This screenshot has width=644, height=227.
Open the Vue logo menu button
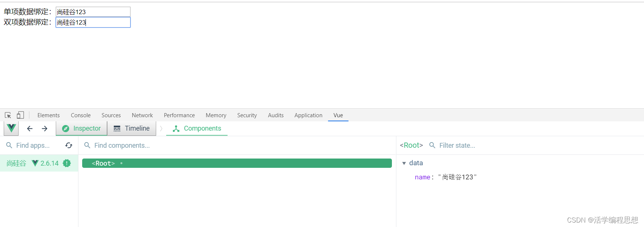pyautogui.click(x=11, y=128)
